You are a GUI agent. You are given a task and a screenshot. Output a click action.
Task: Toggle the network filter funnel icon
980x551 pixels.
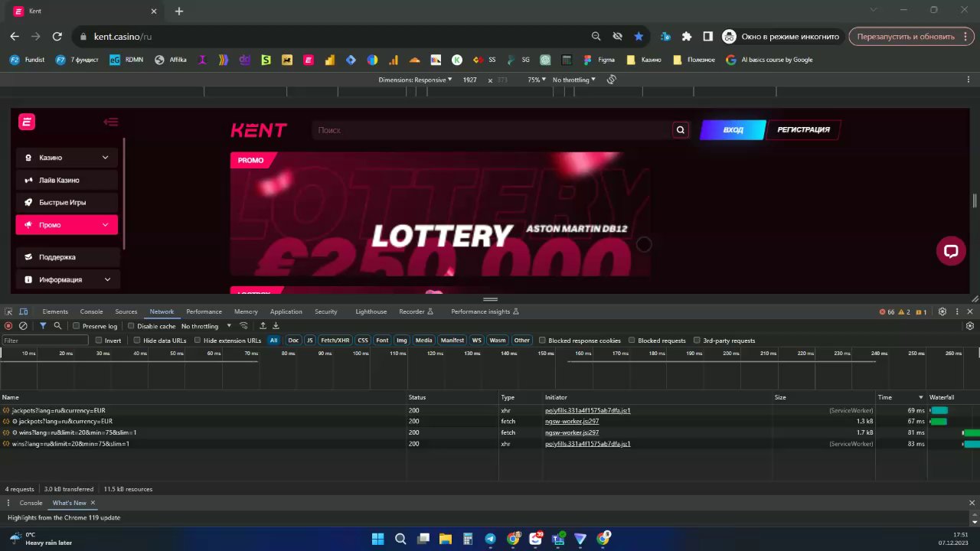point(43,326)
